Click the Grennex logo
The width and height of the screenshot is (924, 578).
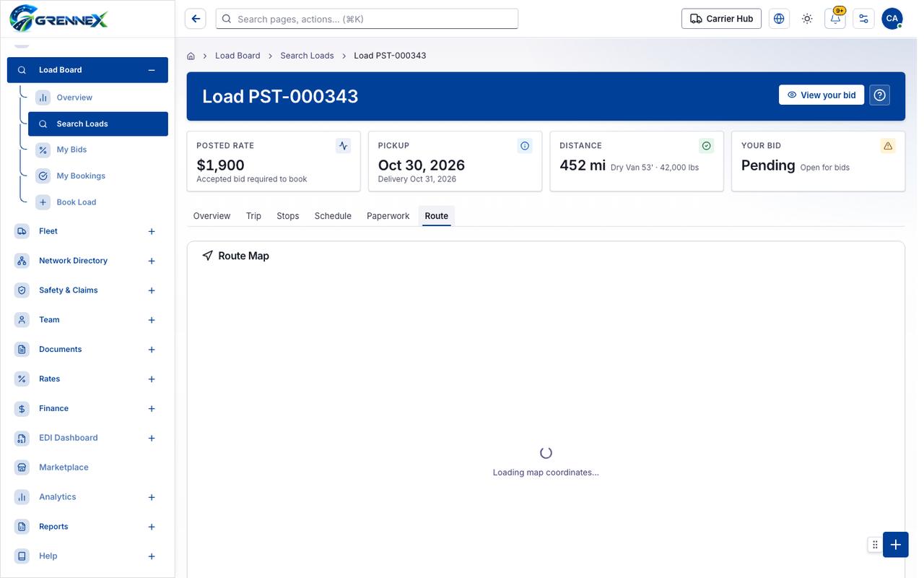click(x=59, y=18)
